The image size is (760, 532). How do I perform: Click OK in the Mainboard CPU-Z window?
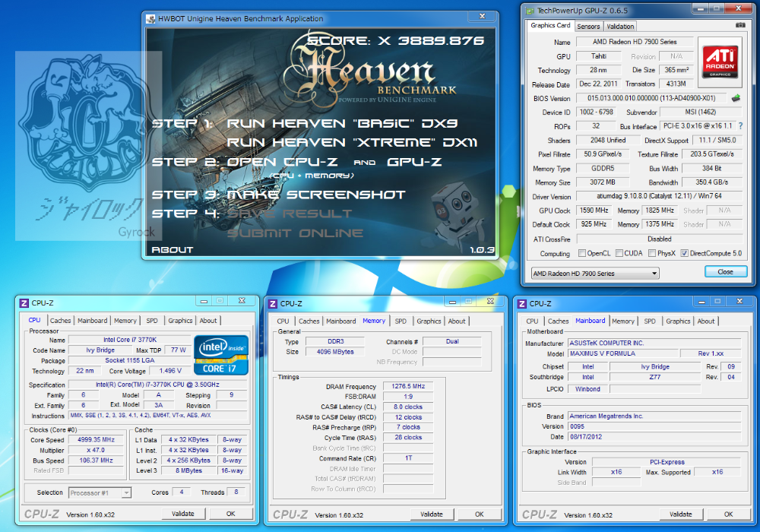[729, 514]
